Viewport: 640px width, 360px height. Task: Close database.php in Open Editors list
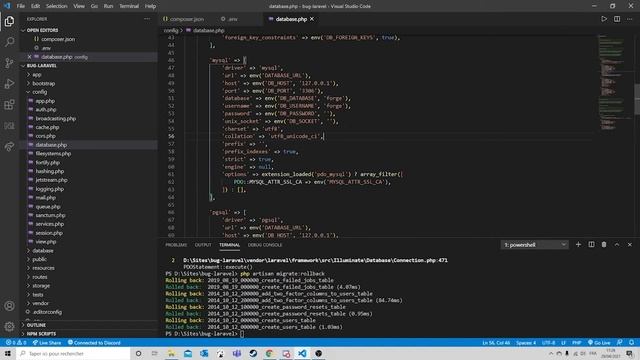pyautogui.click(x=29, y=57)
